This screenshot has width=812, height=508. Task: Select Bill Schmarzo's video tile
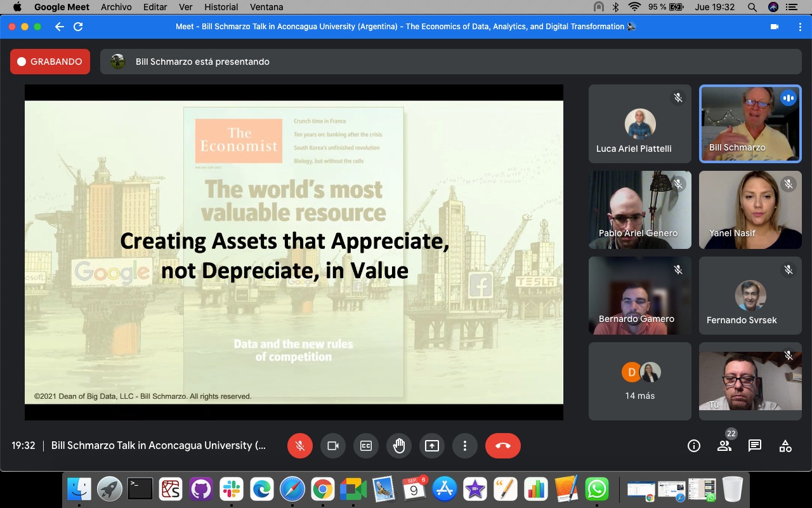pos(750,124)
